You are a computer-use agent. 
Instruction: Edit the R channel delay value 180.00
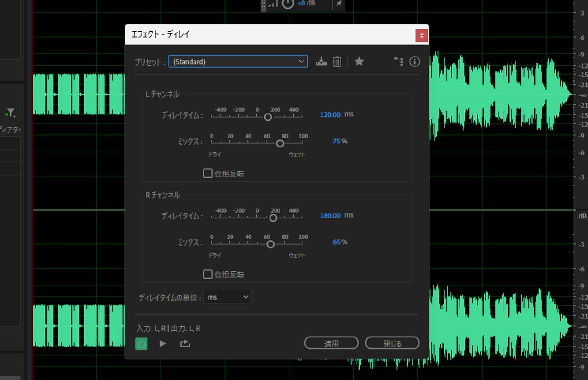click(x=330, y=216)
